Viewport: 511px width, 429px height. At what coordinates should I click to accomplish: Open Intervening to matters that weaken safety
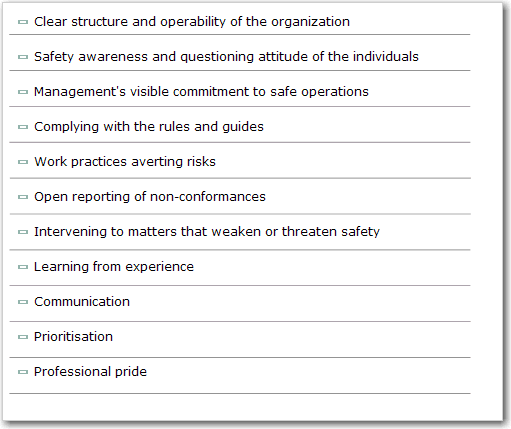[x=207, y=232]
